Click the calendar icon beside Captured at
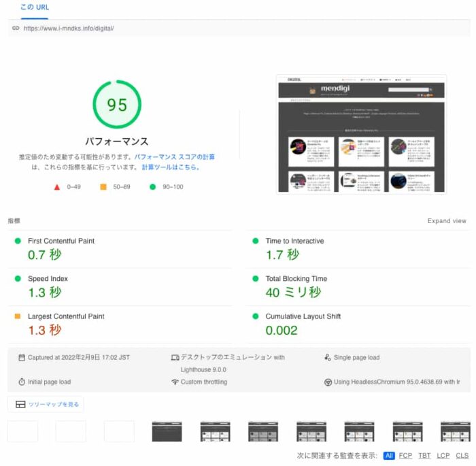Image resolution: width=476 pixels, height=466 pixels. (x=22, y=358)
